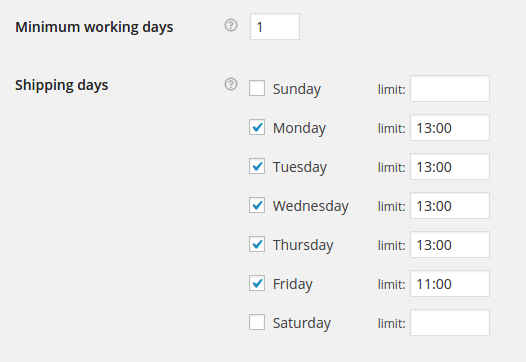The image size is (526, 362).
Task: Click the Wednesday limit field showing 13:00
Action: point(450,205)
